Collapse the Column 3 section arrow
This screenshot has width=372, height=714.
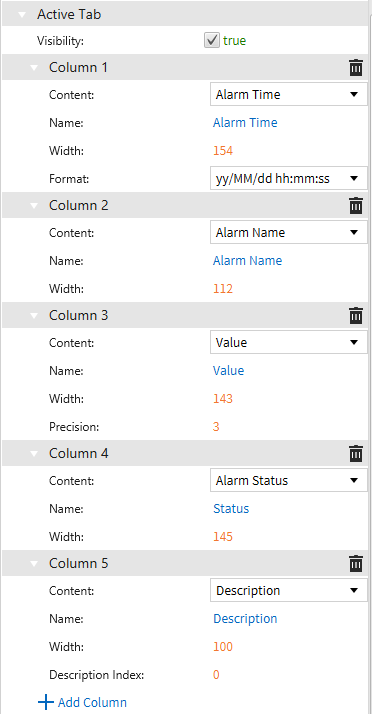coord(34,316)
